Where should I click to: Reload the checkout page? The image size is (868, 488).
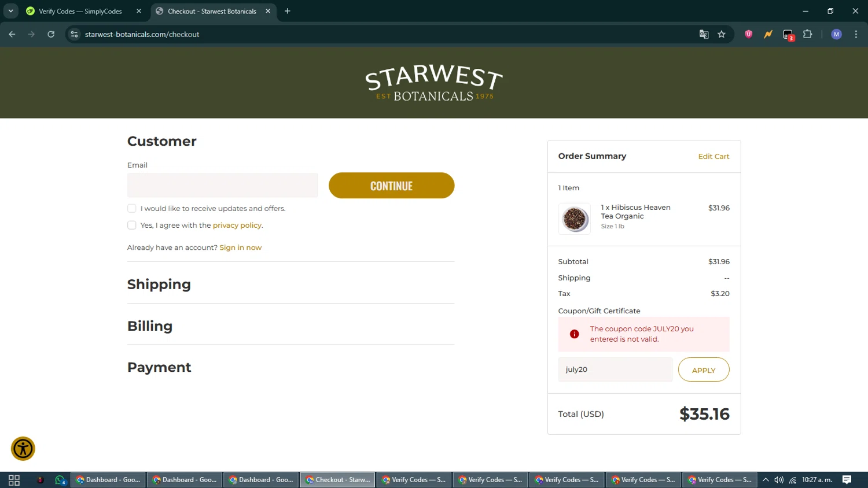pyautogui.click(x=51, y=34)
